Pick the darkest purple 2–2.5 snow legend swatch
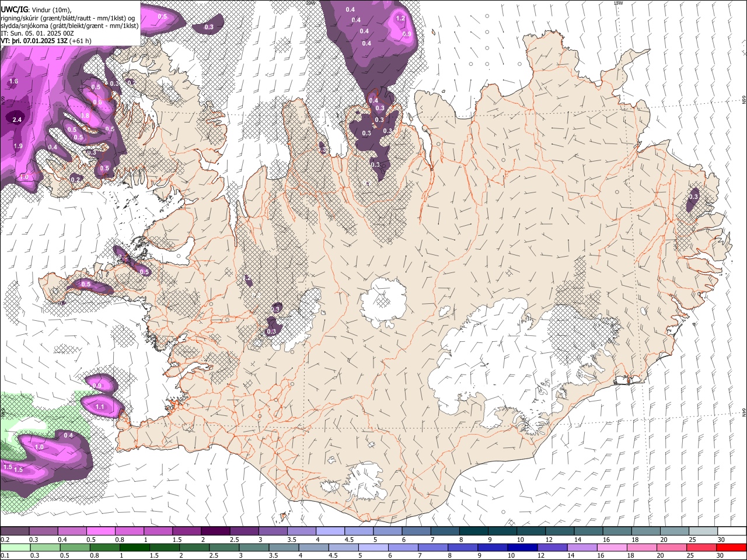The width and height of the screenshot is (747, 560). pos(215,531)
